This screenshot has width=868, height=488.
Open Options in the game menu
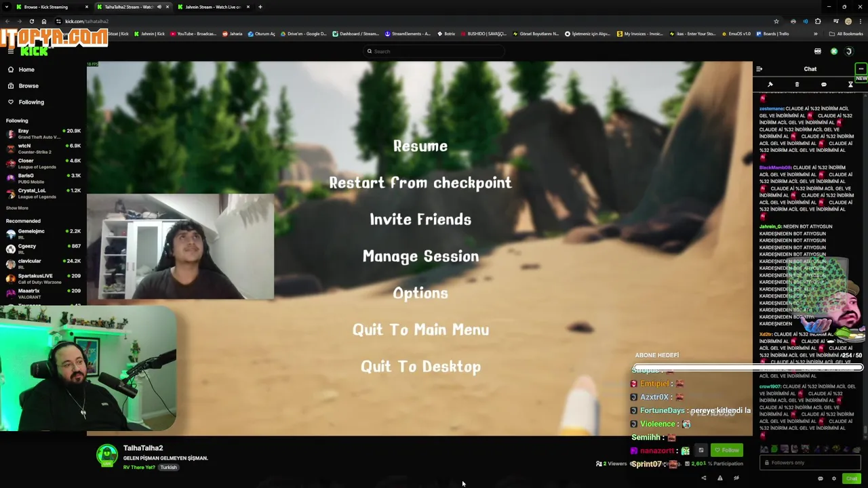[420, 293]
